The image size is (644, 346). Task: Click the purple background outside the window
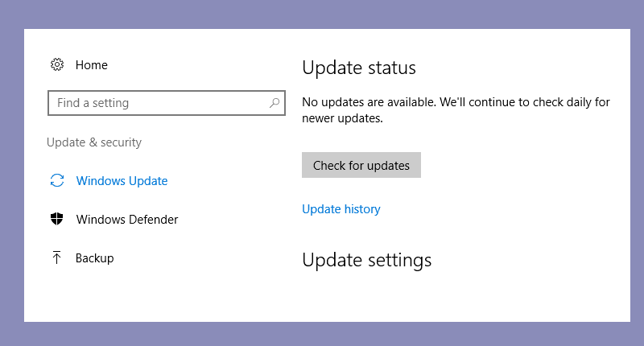click(322, 14)
